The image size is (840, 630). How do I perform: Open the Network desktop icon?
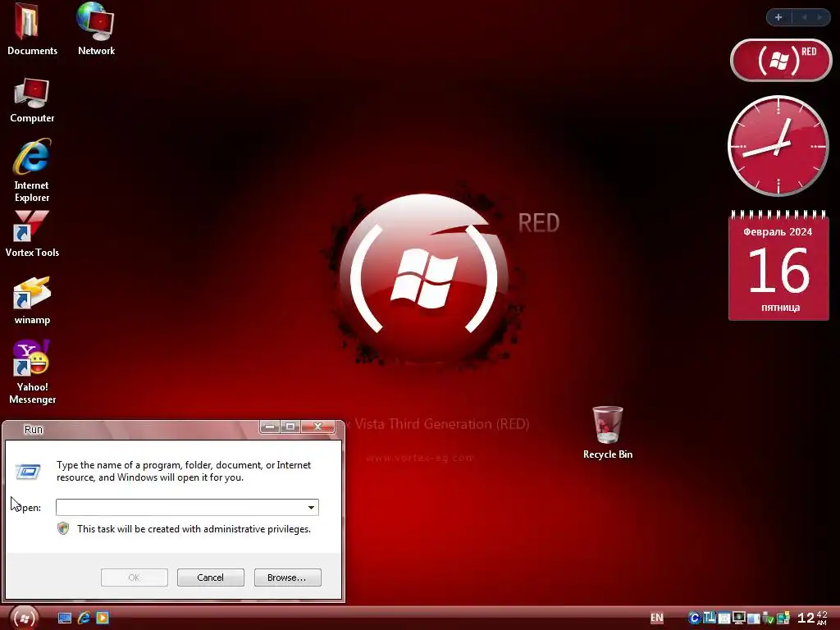(x=97, y=30)
